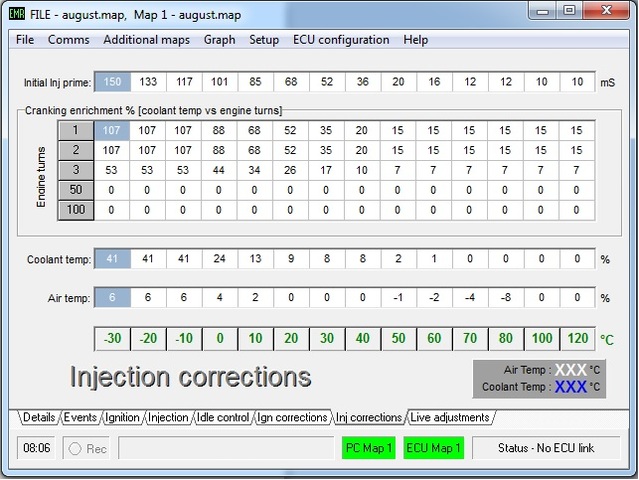Click the -30 °C temperature column header
The image size is (639, 480).
(x=112, y=339)
